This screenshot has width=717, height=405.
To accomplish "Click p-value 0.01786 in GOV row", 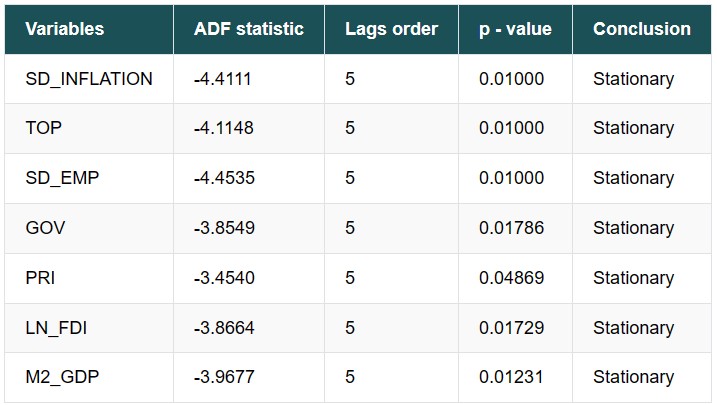I will click(511, 228).
